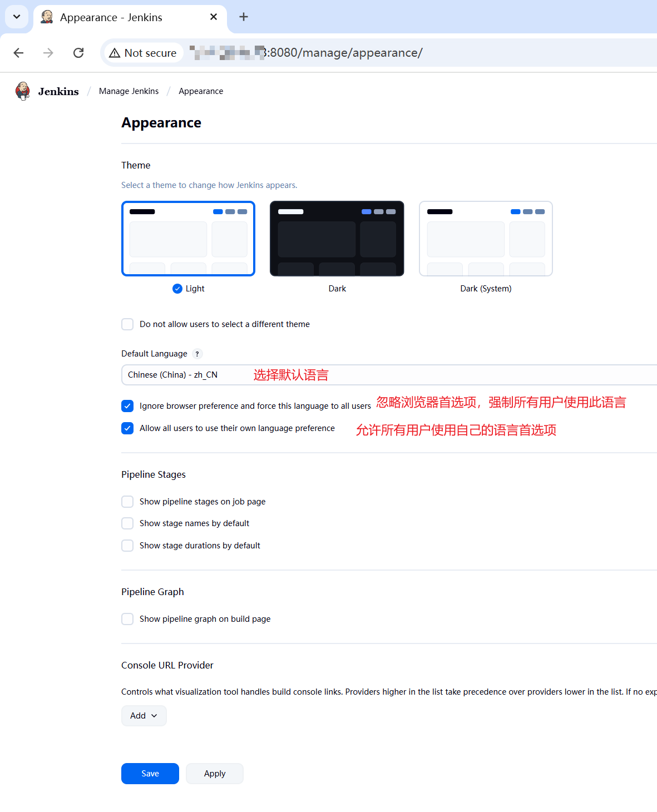Select the Dark theme thumbnail
Viewport: 657px width, 812px height.
click(x=337, y=239)
